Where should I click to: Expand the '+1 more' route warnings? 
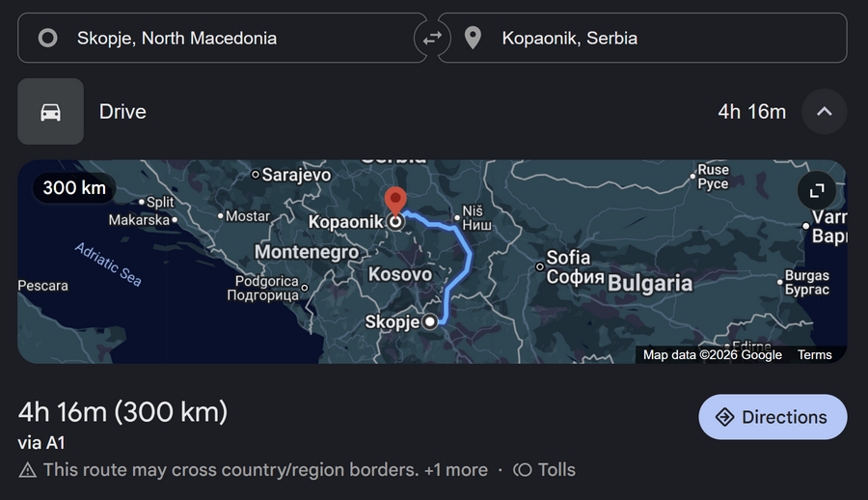pos(455,470)
